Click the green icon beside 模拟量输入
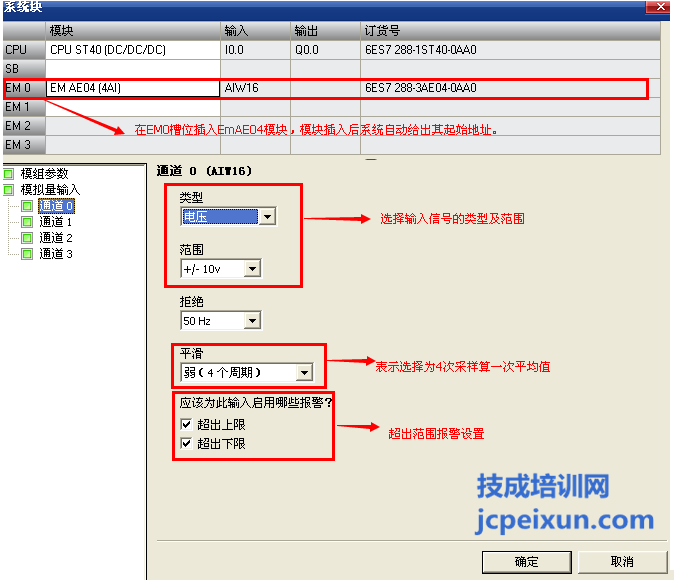This screenshot has height=585, width=675. 10,190
